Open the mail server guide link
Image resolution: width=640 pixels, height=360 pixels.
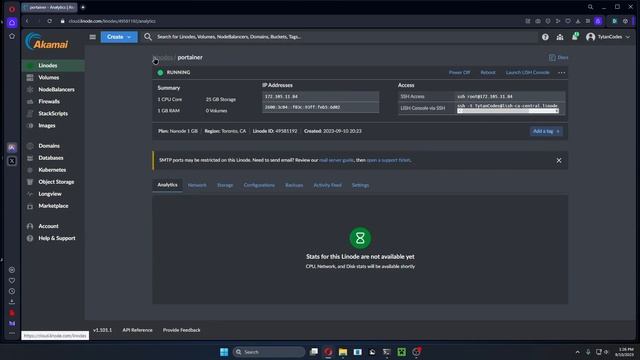point(336,160)
